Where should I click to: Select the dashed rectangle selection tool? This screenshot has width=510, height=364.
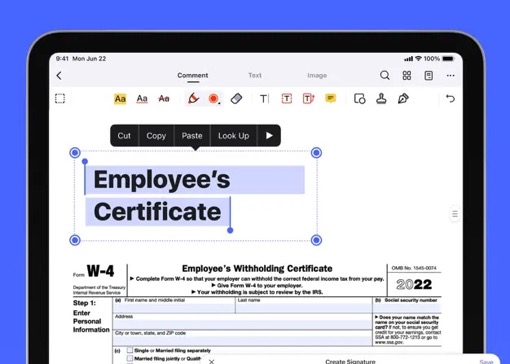coord(60,99)
